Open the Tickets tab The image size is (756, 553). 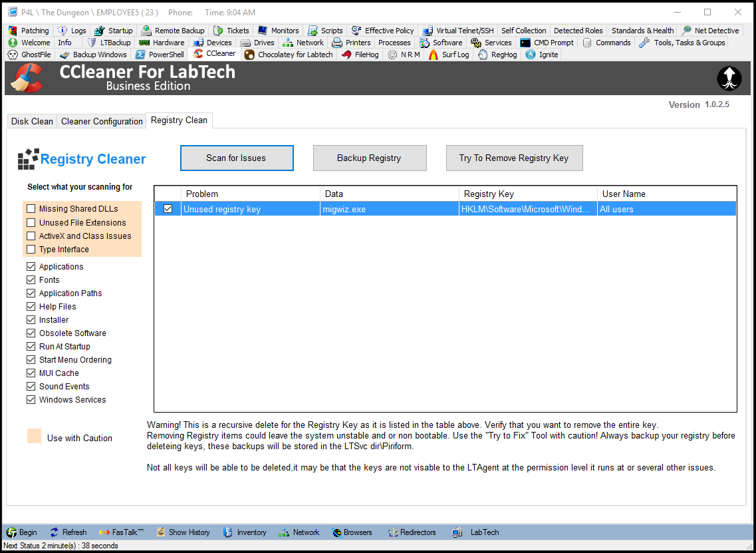point(231,31)
